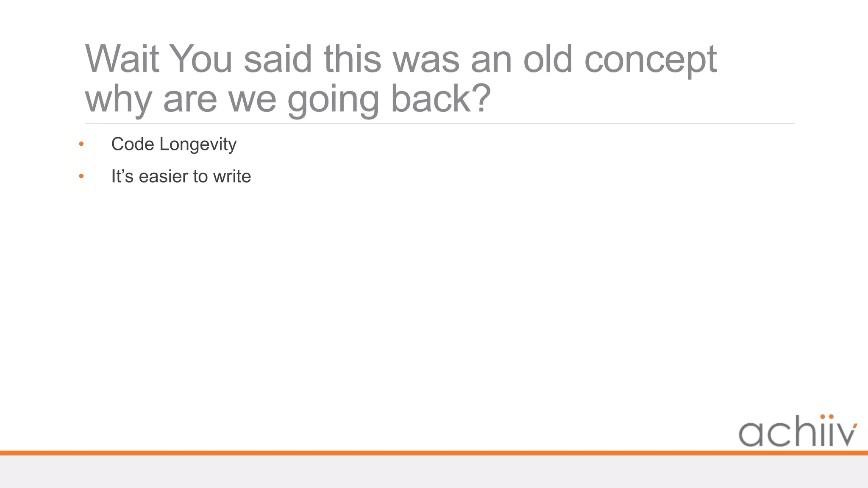Screen dimensions: 868x488
Task: Select the It's easier to write text
Action: click(x=181, y=176)
